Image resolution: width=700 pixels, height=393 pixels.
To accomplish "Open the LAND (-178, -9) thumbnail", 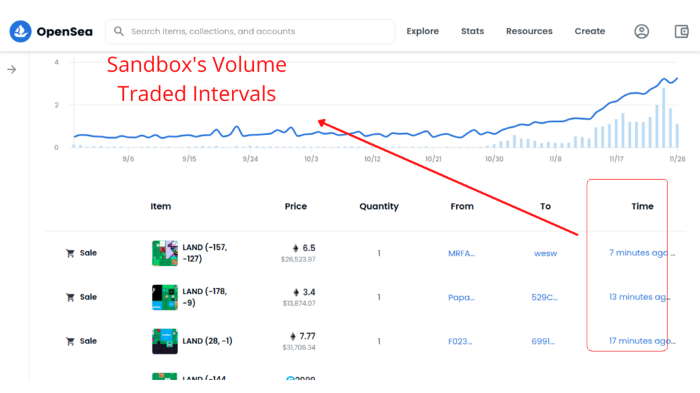I will 165,297.
